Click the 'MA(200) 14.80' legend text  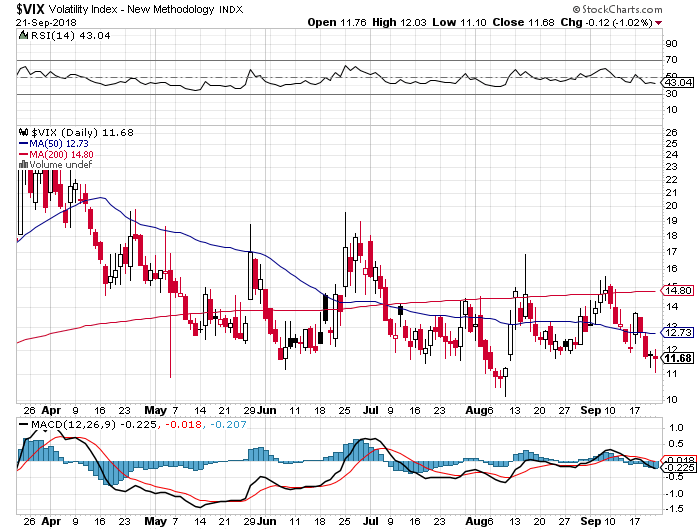pos(62,154)
